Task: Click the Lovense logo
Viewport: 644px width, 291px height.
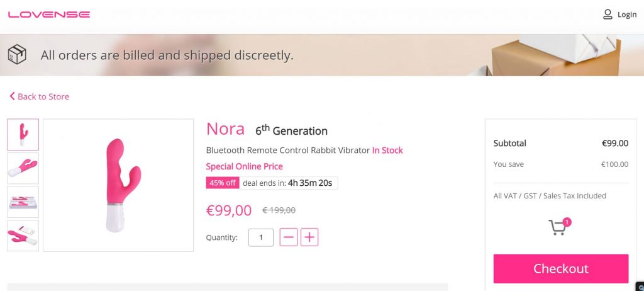Action: coord(49,14)
